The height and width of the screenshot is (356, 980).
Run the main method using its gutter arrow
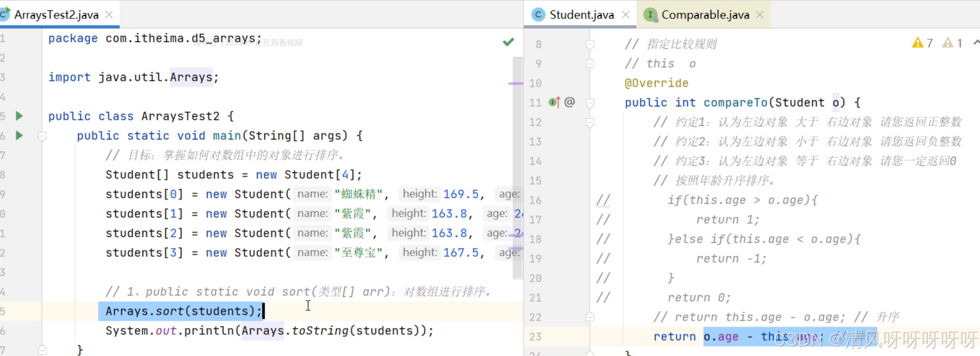coord(19,136)
